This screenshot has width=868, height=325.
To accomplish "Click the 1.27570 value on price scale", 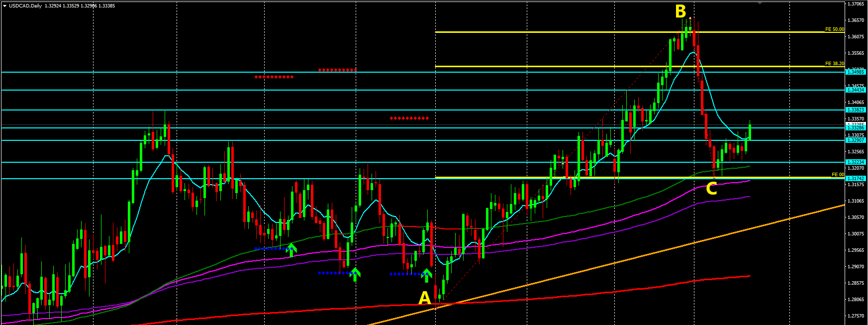I will coord(856,316).
